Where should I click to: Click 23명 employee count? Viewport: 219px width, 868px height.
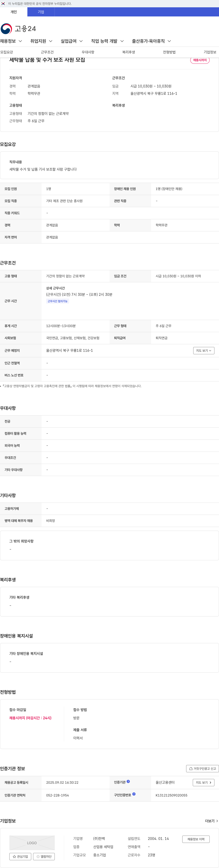(152, 855)
